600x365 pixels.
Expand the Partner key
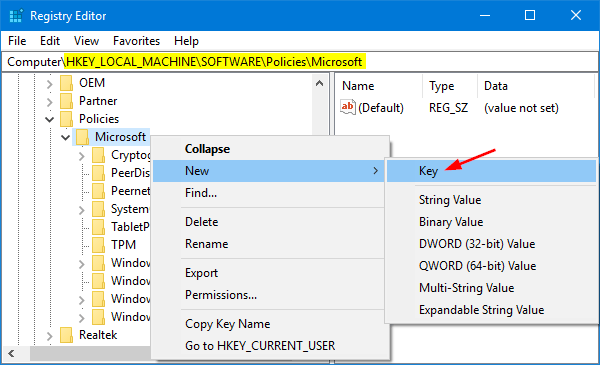tap(49, 102)
